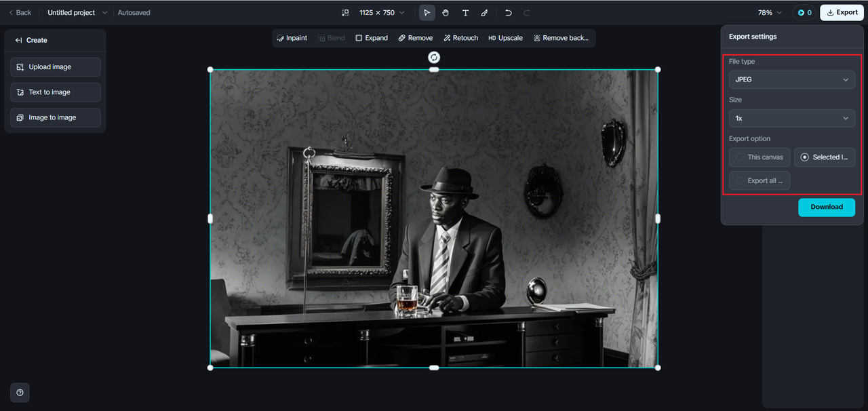Activate the Expand tool
The width and height of the screenshot is (868, 411).
(372, 38)
